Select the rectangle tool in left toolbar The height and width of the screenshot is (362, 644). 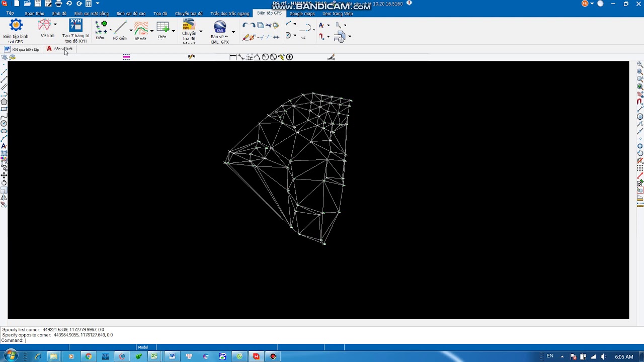(4, 109)
